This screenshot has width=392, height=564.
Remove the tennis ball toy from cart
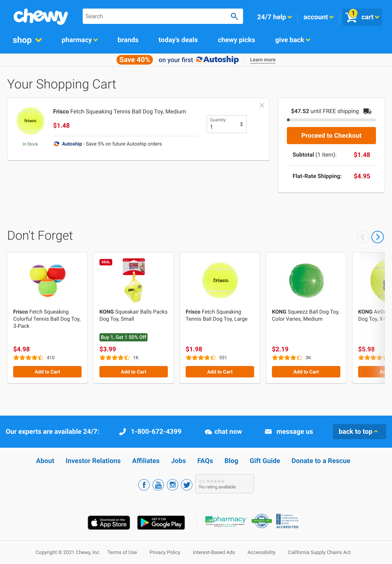[x=262, y=105]
